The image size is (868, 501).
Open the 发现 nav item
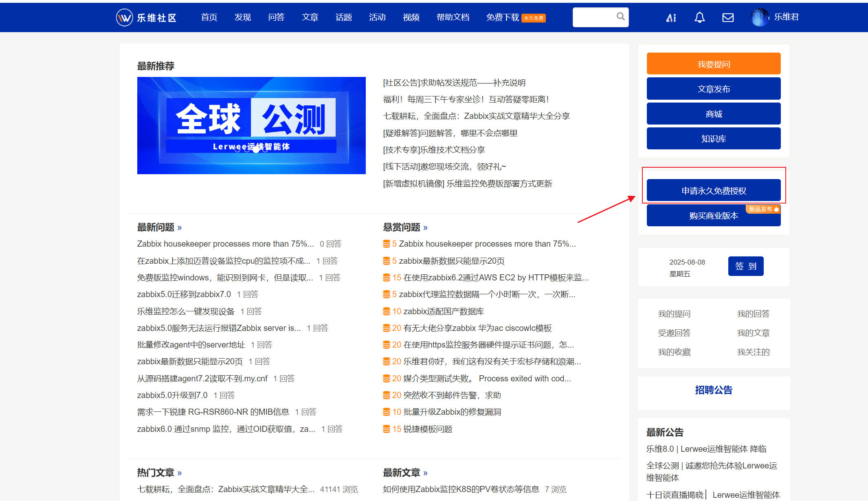[x=243, y=17]
